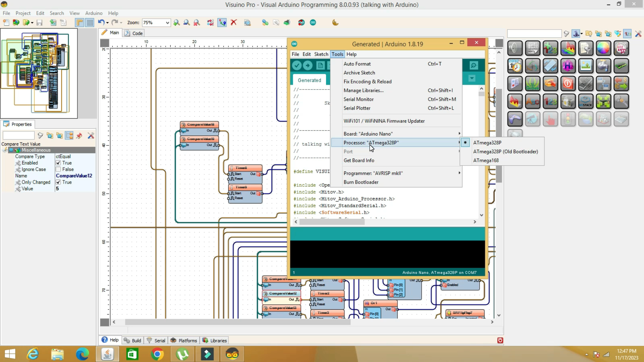Select the M5Stack components category

[x=586, y=101]
